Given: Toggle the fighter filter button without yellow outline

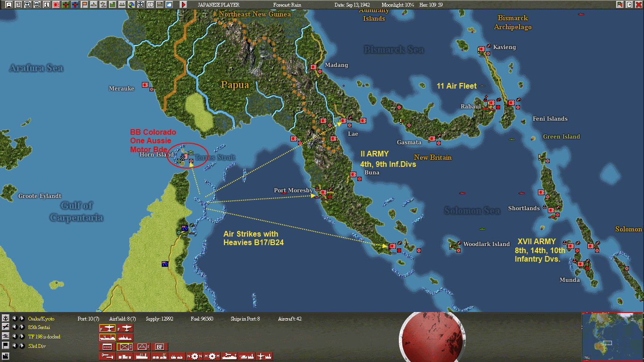Looking at the screenshot, I should [x=125, y=328].
